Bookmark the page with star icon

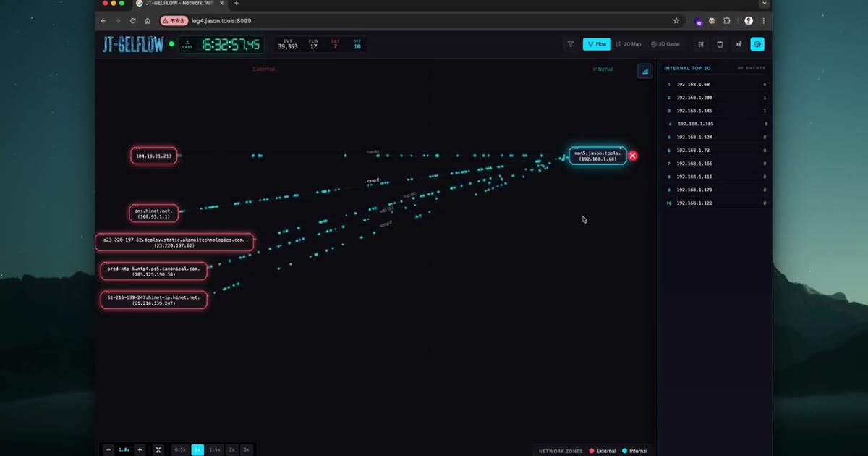[x=676, y=21]
